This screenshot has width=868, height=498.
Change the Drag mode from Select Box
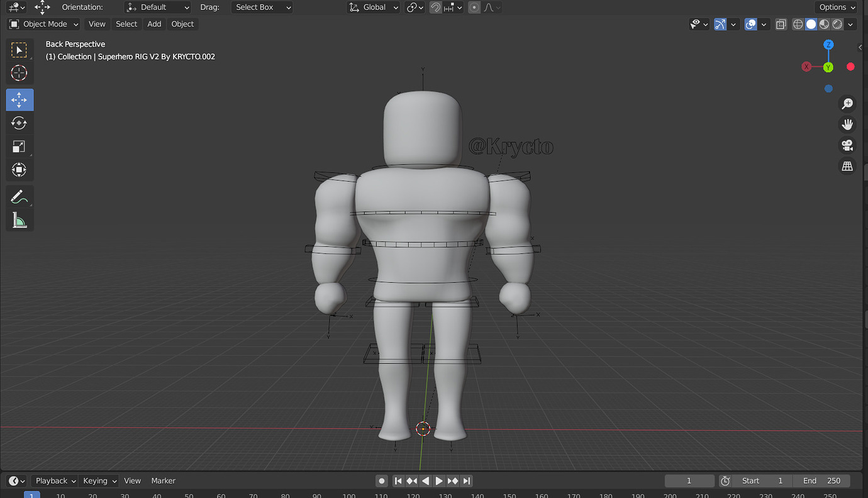point(262,7)
